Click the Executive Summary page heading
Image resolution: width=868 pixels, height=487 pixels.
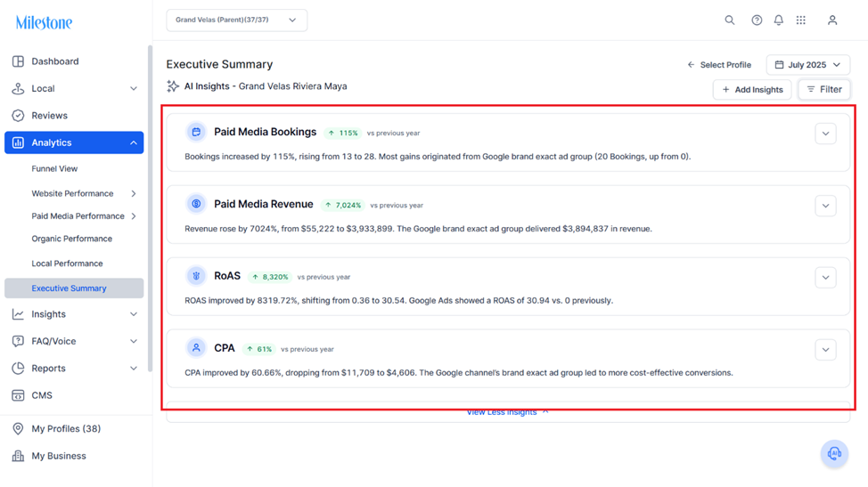(x=220, y=64)
